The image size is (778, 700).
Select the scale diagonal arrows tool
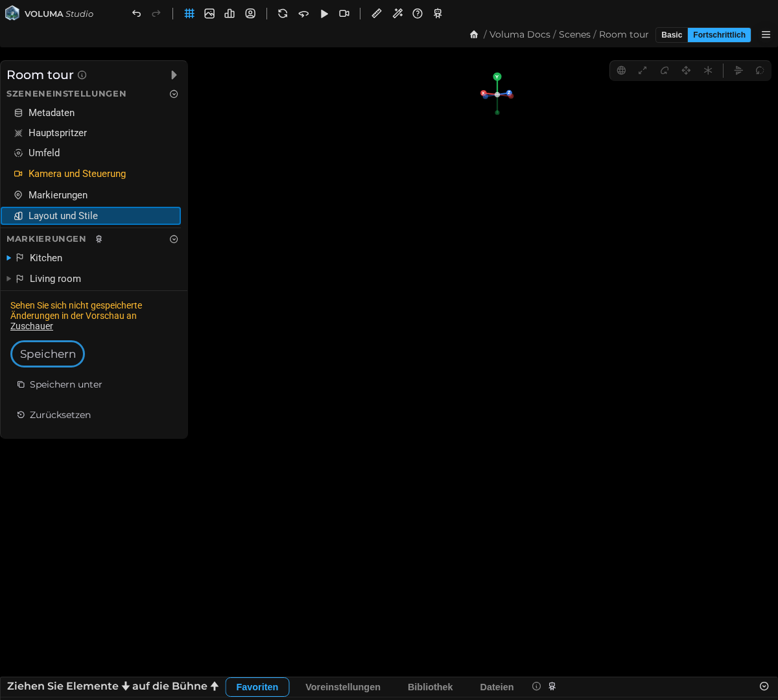pyautogui.click(x=642, y=71)
